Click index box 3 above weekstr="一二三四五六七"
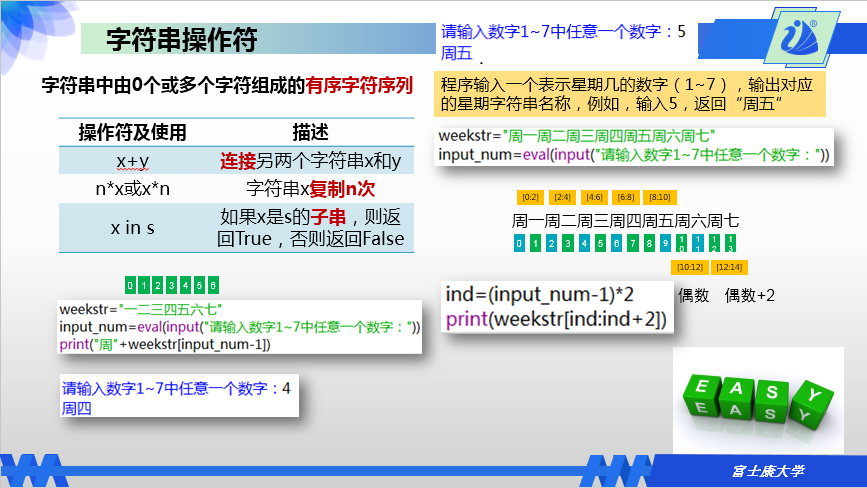Viewport: 867px width, 488px height. click(171, 285)
